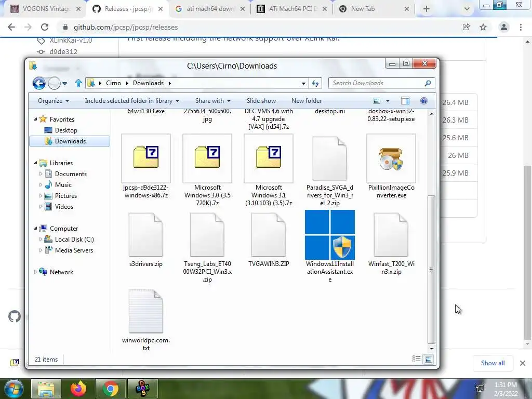Image resolution: width=532 pixels, height=399 pixels.
Task: Select Desktop under Favorites
Action: 66,130
